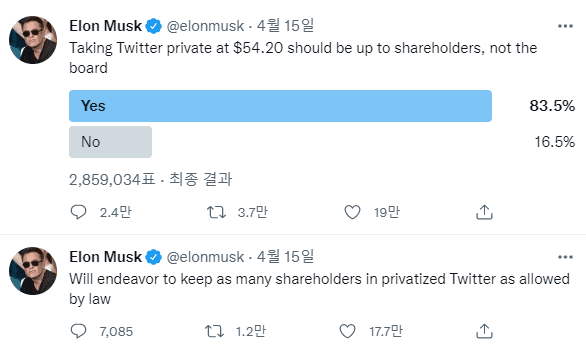Open more options on second tweet
Image resolution: width=586 pixels, height=361 pixels.
pos(565,257)
